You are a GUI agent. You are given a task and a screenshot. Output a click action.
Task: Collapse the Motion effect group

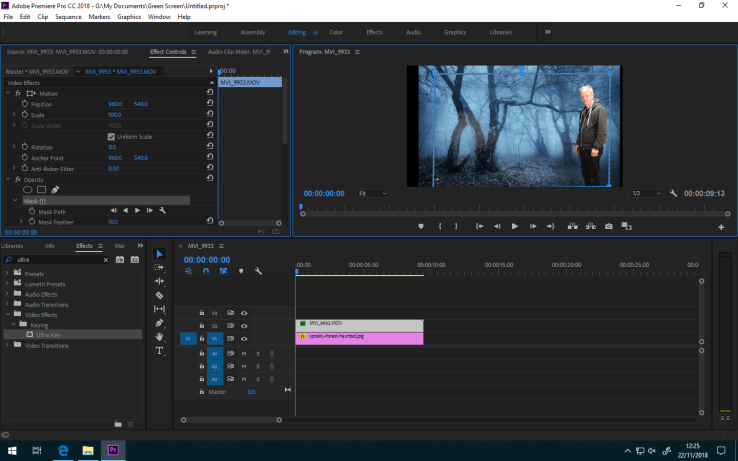tap(8, 93)
